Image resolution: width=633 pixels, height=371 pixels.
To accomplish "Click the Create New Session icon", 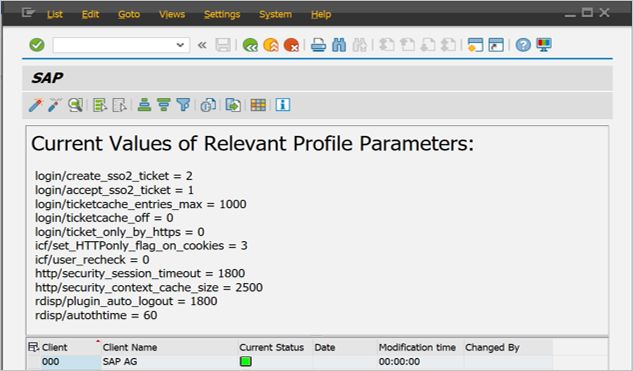I will (x=475, y=45).
